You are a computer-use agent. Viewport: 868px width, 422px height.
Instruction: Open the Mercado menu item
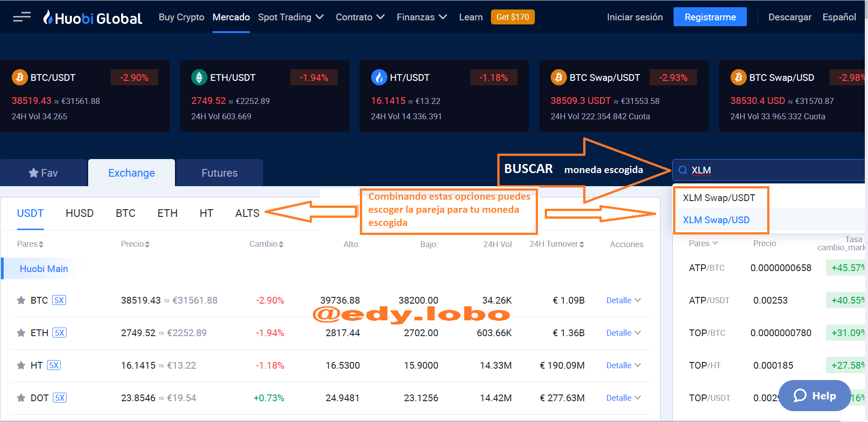tap(231, 17)
